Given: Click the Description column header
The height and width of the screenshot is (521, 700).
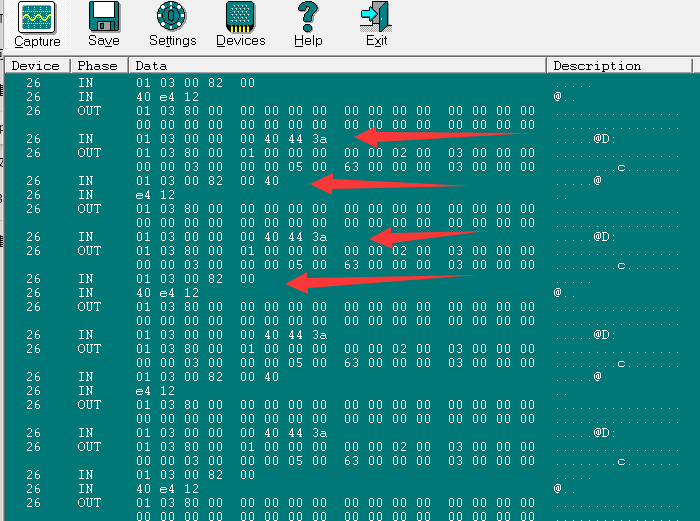Looking at the screenshot, I should click(x=620, y=66).
